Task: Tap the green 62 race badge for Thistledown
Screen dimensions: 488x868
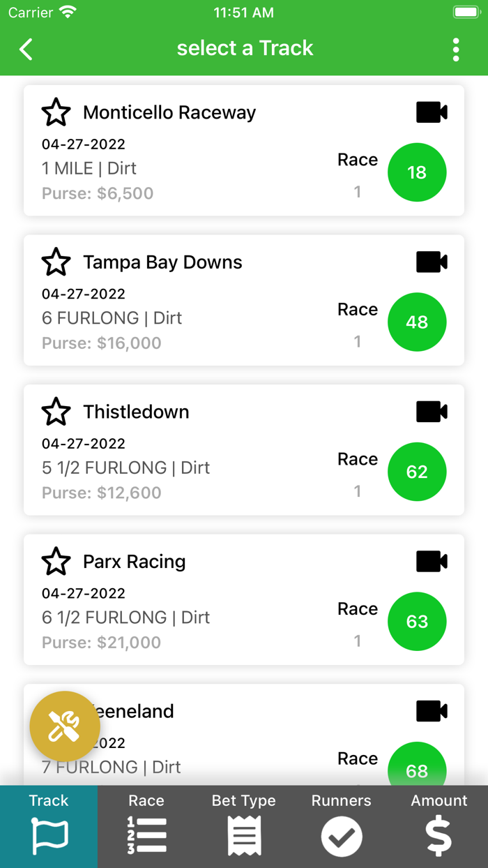Action: coord(417,472)
